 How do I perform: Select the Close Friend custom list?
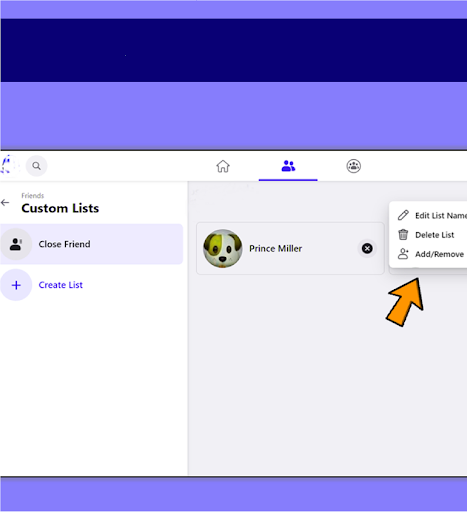click(91, 244)
